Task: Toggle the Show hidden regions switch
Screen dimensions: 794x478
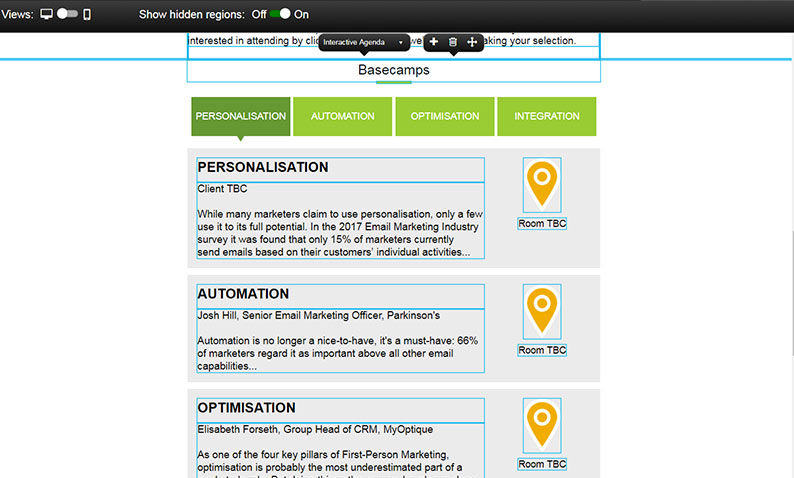Action: point(280,14)
